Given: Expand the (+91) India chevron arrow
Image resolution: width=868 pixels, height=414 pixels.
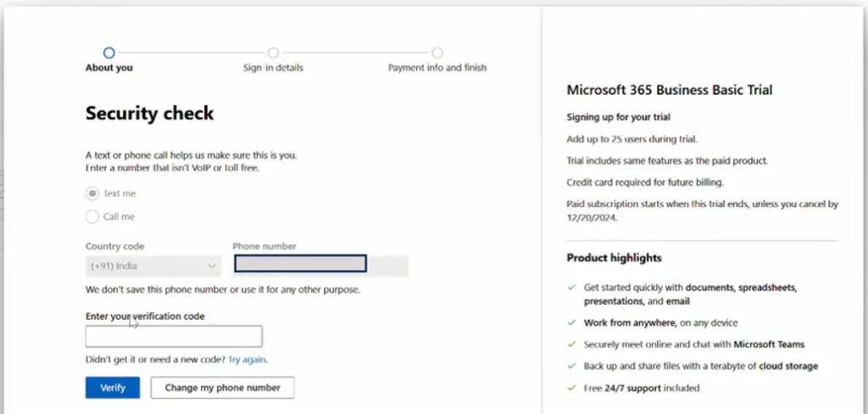Looking at the screenshot, I should 211,266.
